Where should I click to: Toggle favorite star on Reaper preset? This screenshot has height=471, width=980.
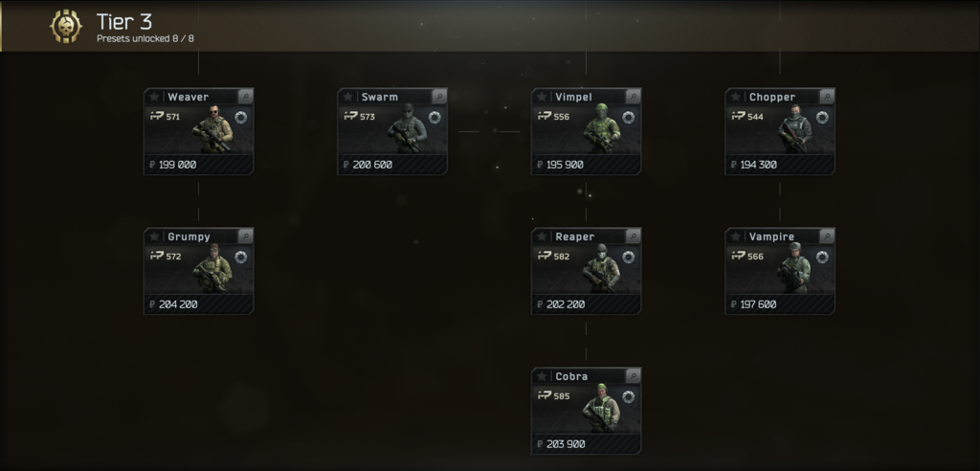click(x=542, y=236)
